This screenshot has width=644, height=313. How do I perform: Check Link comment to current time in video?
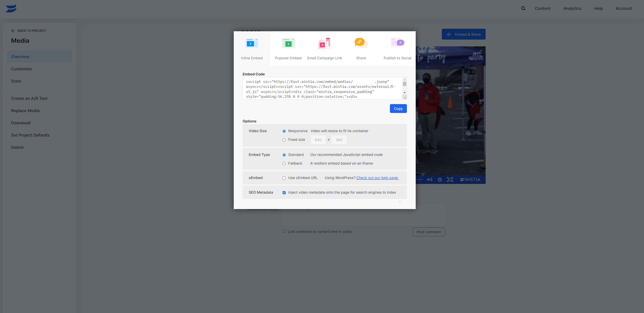284,231
